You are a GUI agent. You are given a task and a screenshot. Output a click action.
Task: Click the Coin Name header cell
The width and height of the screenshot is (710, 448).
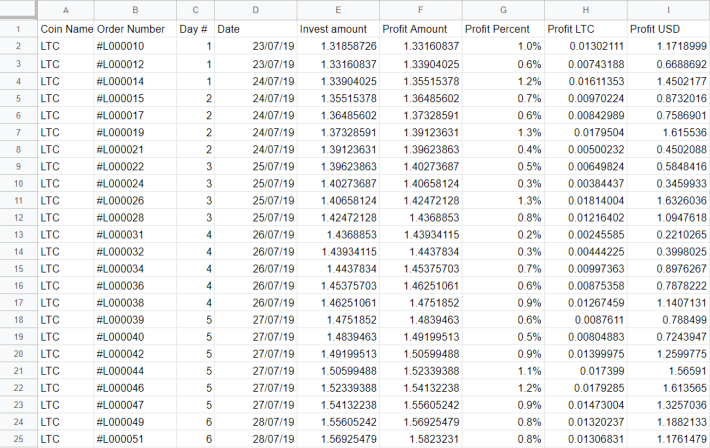click(66, 29)
